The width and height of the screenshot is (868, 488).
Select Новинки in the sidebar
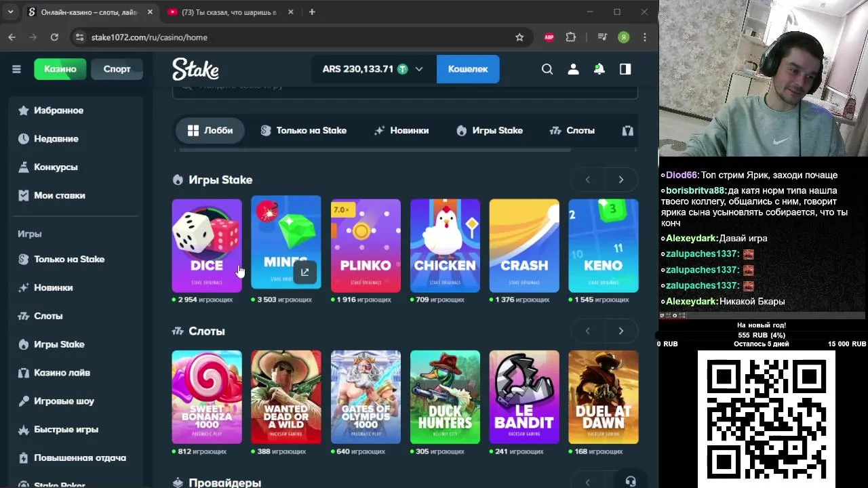[x=45, y=288]
